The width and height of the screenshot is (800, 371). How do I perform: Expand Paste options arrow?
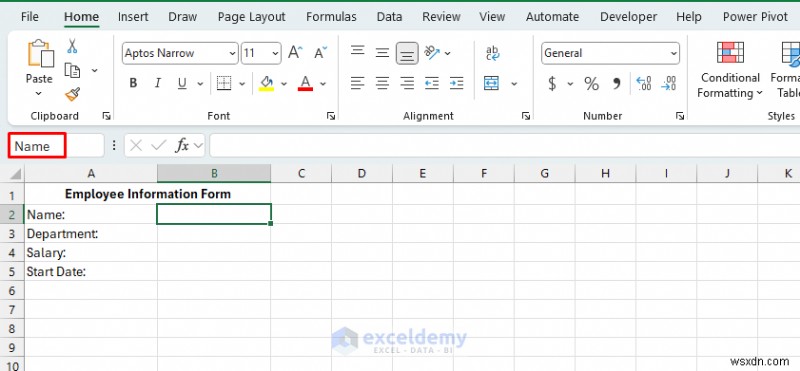point(39,93)
